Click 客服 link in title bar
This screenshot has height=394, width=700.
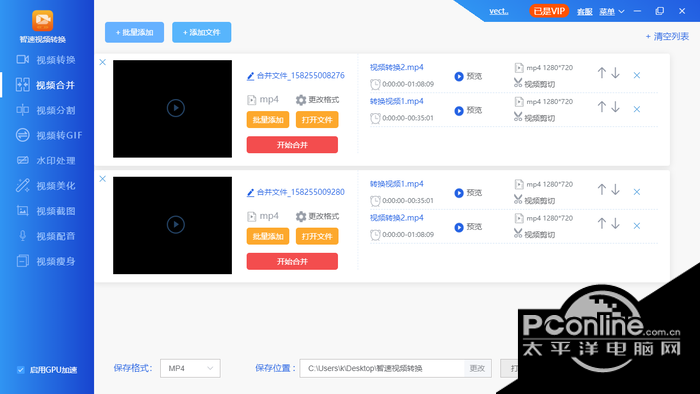pyautogui.click(x=584, y=12)
